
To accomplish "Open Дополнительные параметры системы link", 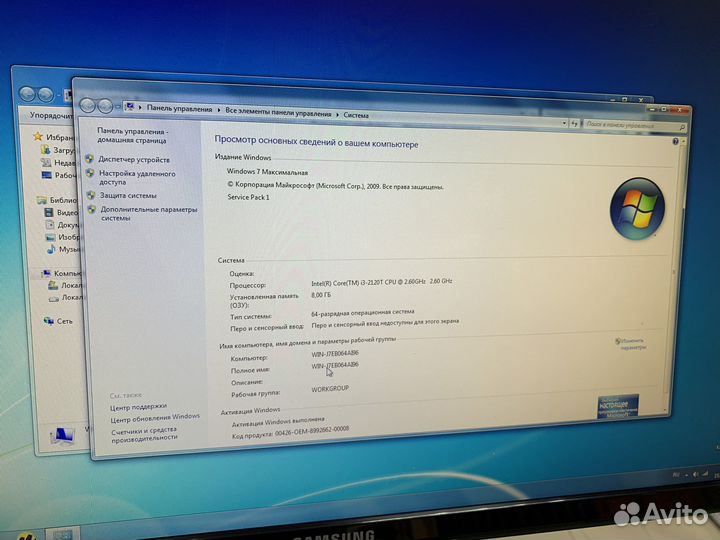I will [x=148, y=214].
